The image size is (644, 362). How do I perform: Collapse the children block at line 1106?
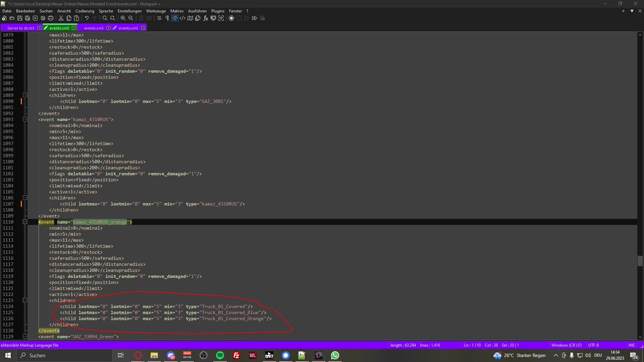pyautogui.click(x=25, y=198)
